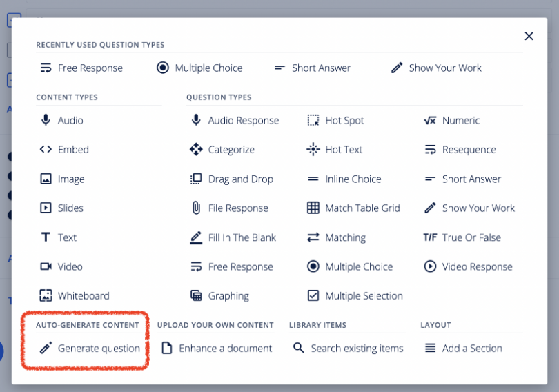Select the Embed code brackets icon
Image resolution: width=559 pixels, height=392 pixels.
point(46,149)
